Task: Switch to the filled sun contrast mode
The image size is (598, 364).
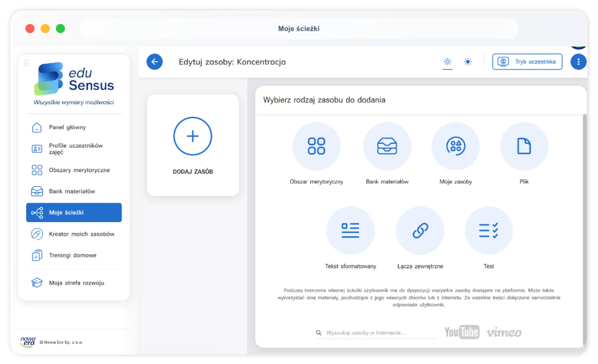Action: [468, 62]
